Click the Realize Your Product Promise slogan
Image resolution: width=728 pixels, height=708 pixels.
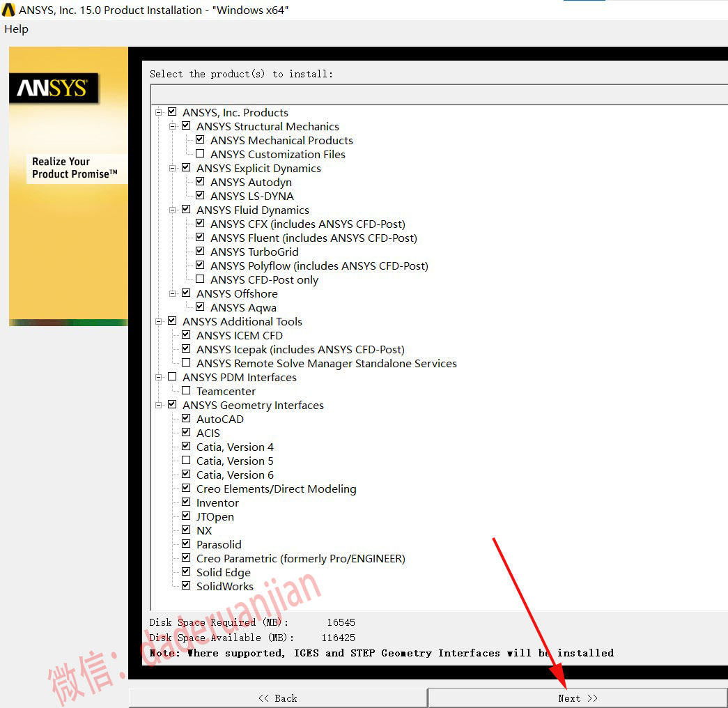click(x=75, y=168)
